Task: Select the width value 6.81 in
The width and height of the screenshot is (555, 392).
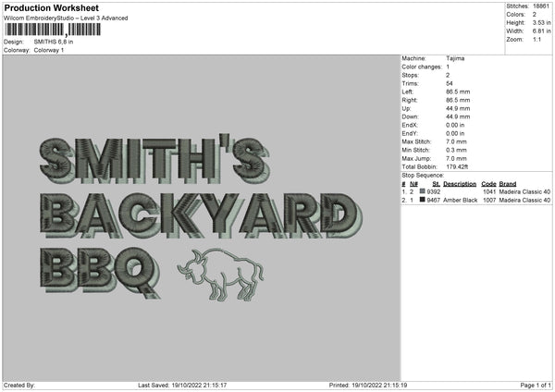Action: (542, 31)
